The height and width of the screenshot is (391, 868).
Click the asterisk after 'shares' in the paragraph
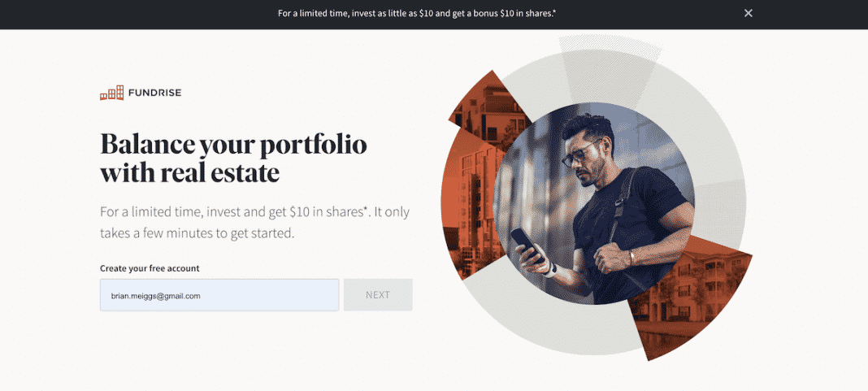(x=366, y=209)
